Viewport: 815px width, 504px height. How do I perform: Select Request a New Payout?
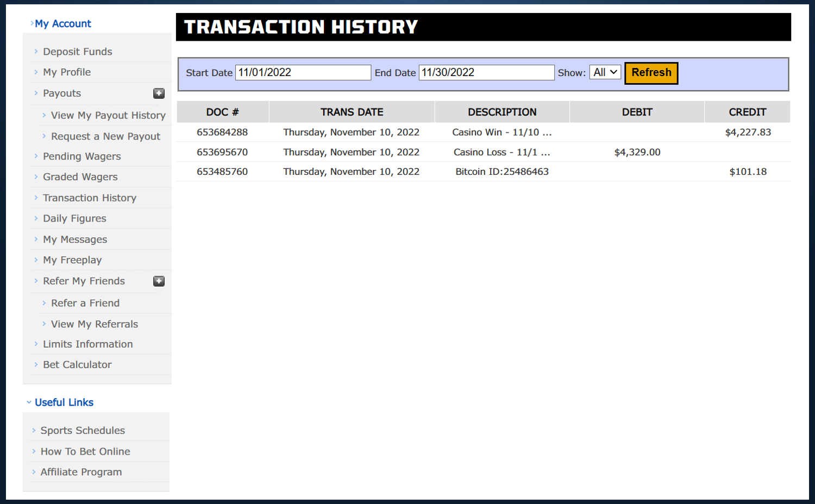click(x=105, y=136)
